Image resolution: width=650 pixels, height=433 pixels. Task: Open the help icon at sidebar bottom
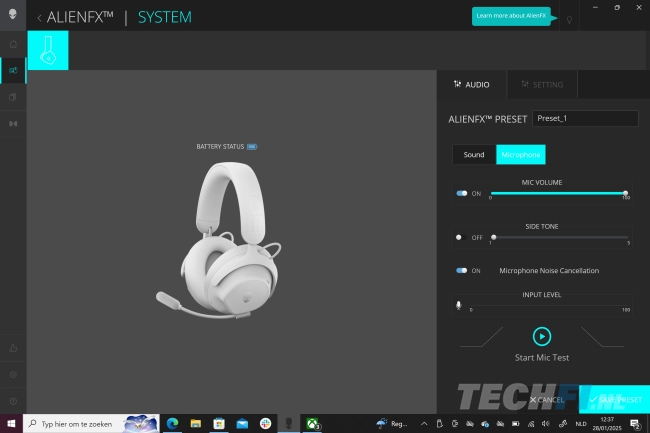click(13, 401)
